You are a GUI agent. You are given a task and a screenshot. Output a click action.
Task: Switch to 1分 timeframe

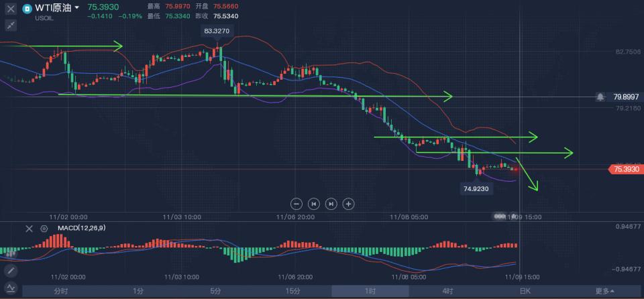[138, 291]
